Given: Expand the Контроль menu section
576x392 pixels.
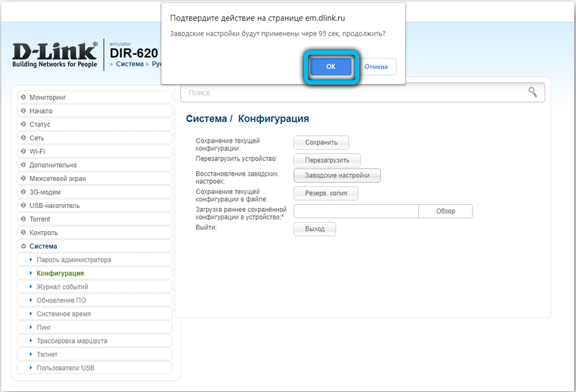Looking at the screenshot, I should tap(94, 232).
